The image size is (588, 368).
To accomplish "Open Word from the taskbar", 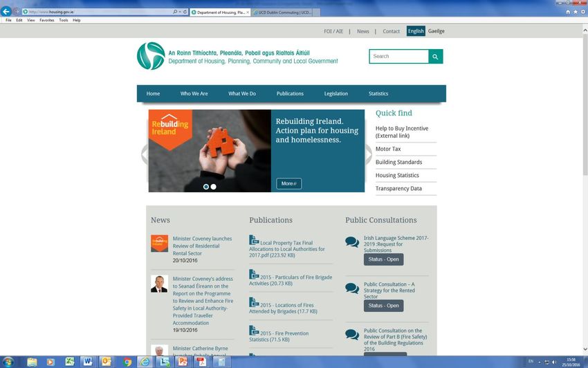I will pos(88,362).
